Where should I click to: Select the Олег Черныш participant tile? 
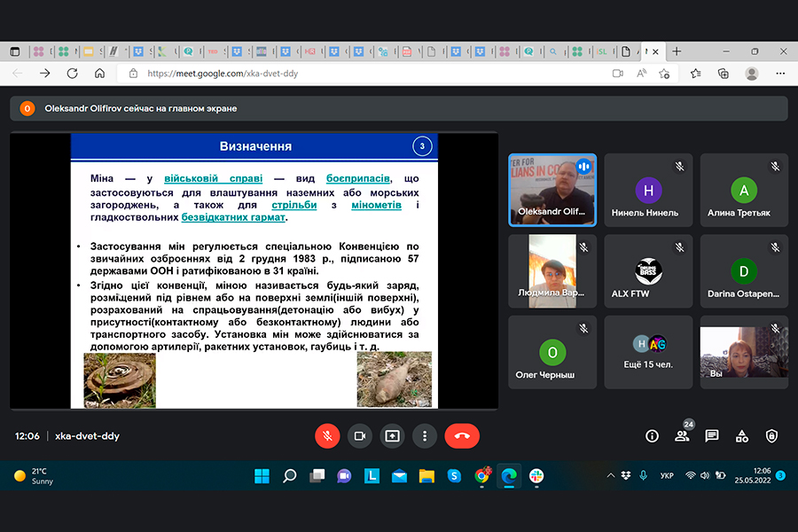[552, 352]
